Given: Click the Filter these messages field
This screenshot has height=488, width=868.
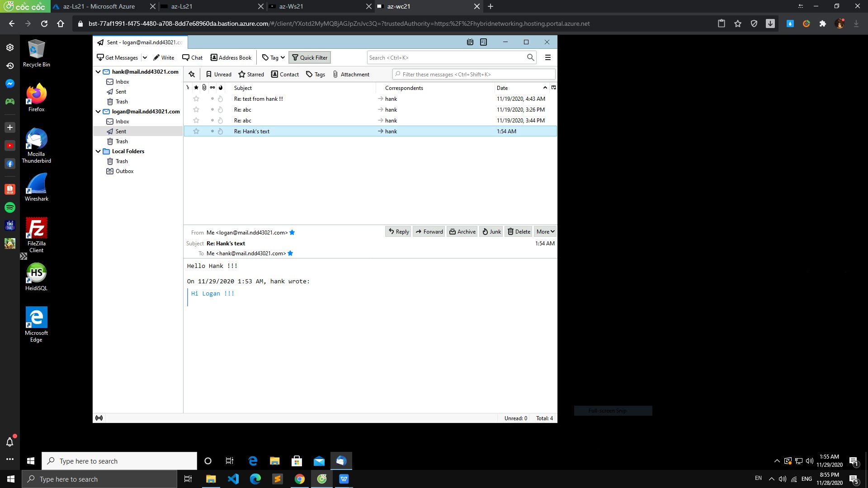Looking at the screenshot, I should [x=473, y=74].
